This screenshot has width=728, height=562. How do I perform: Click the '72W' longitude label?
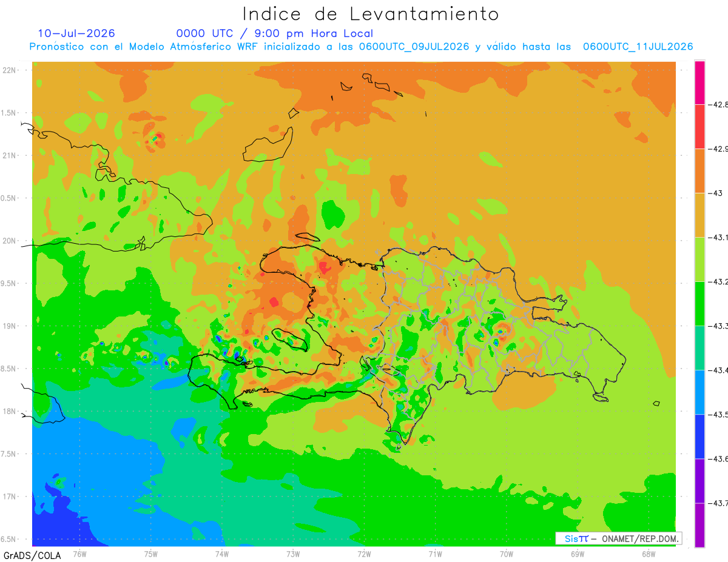click(364, 554)
